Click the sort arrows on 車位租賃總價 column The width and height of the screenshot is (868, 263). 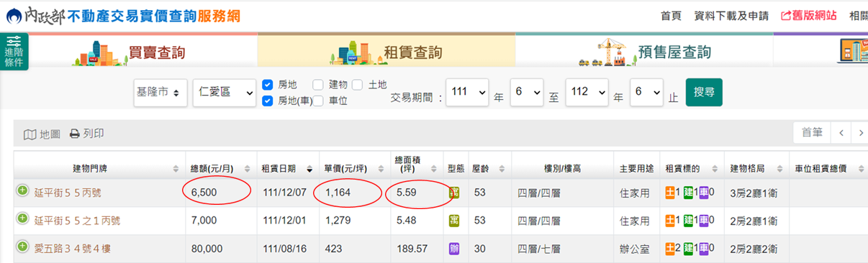pyautogui.click(x=861, y=169)
